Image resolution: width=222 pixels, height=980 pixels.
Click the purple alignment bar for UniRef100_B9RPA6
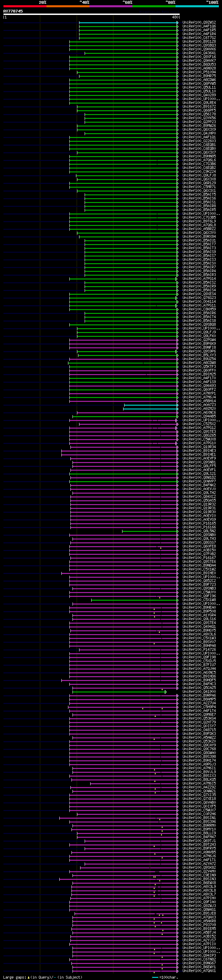tap(124, 695)
